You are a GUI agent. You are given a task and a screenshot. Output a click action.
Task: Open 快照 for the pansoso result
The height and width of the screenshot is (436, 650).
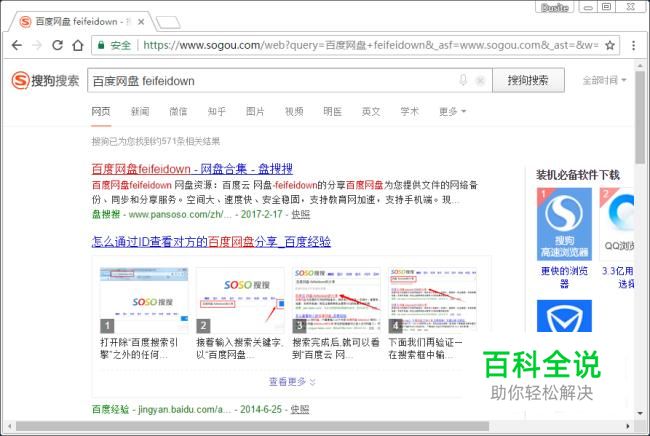[x=301, y=215]
